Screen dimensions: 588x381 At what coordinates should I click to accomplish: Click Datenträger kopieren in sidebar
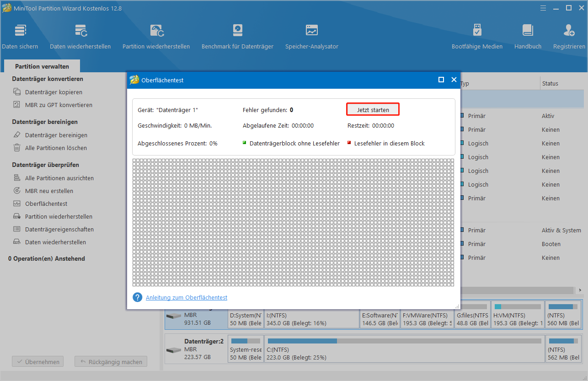tap(53, 92)
